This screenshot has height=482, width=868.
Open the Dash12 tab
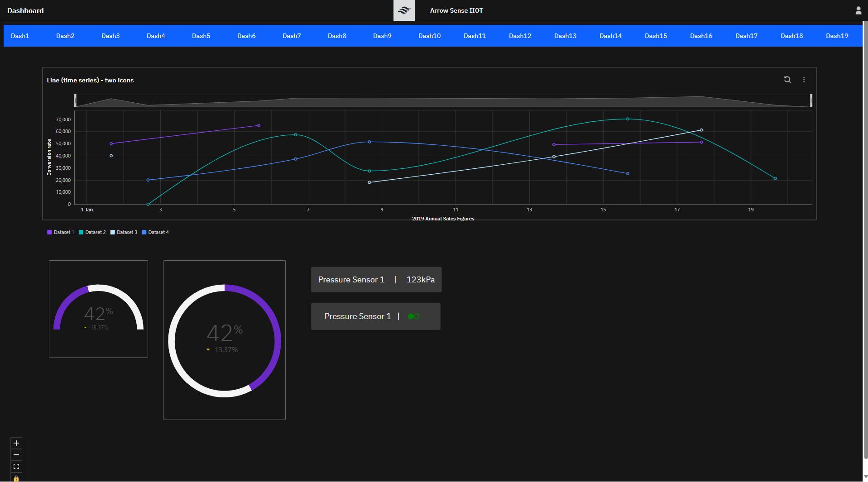tap(520, 36)
